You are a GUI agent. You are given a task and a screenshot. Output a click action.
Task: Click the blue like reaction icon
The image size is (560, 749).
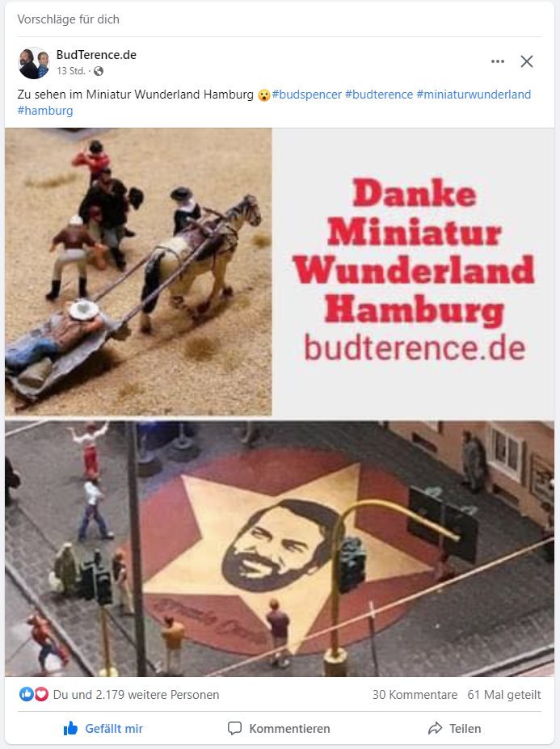click(26, 694)
